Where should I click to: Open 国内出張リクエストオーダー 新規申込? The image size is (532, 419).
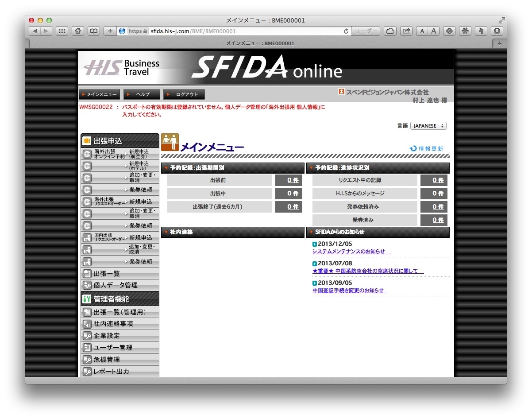[x=120, y=237]
